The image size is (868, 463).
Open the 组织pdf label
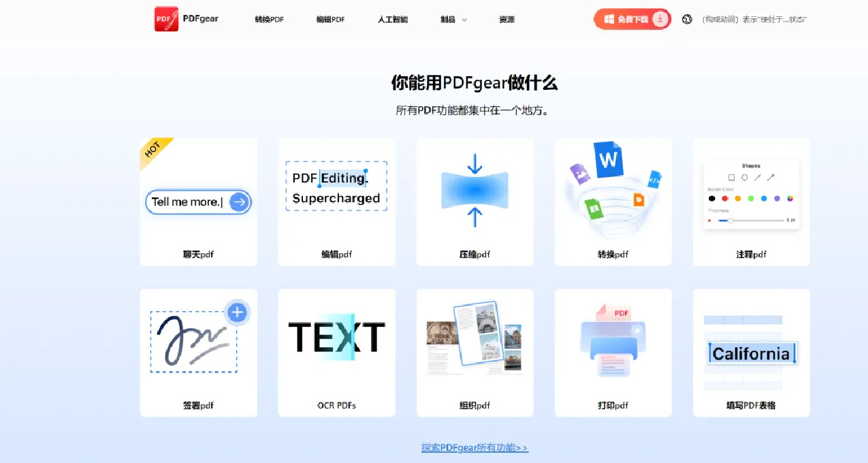click(475, 405)
